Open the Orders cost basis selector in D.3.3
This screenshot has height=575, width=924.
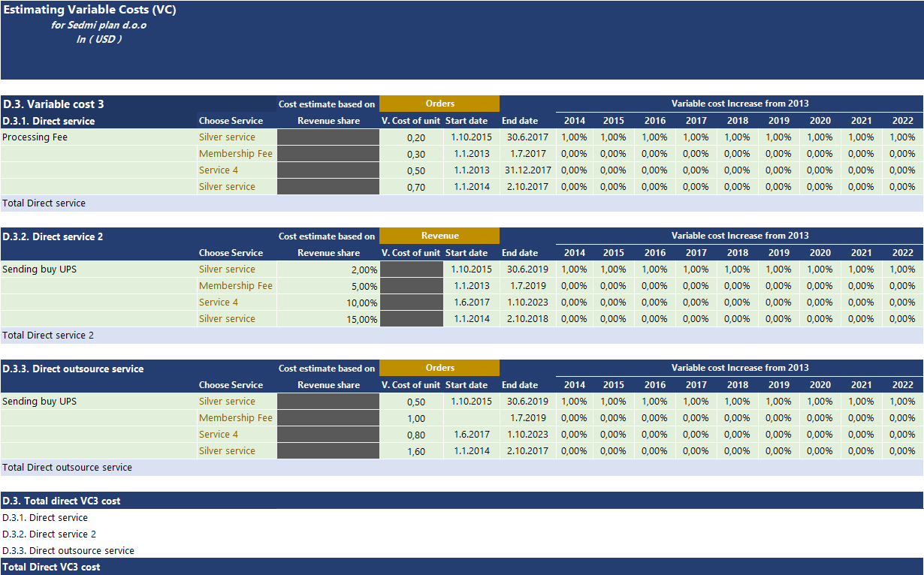439,368
